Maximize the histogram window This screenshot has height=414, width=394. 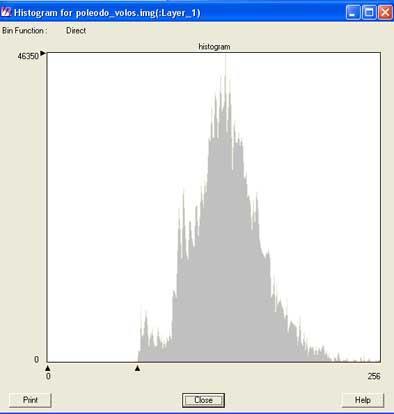(369, 13)
